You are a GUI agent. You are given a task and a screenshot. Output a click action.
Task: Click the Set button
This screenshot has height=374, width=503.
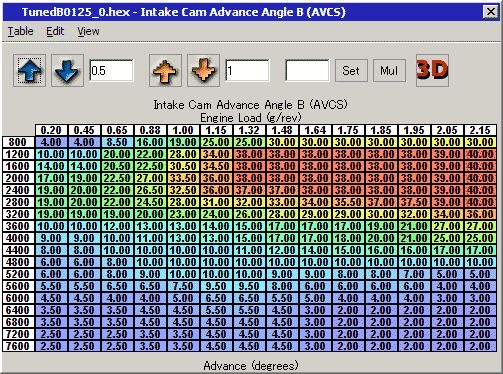tap(351, 71)
